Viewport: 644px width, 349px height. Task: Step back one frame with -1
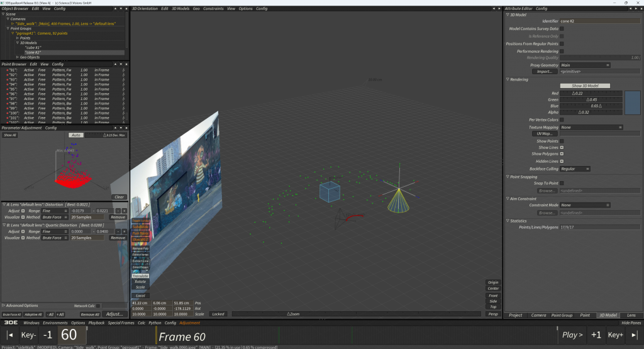(x=48, y=335)
